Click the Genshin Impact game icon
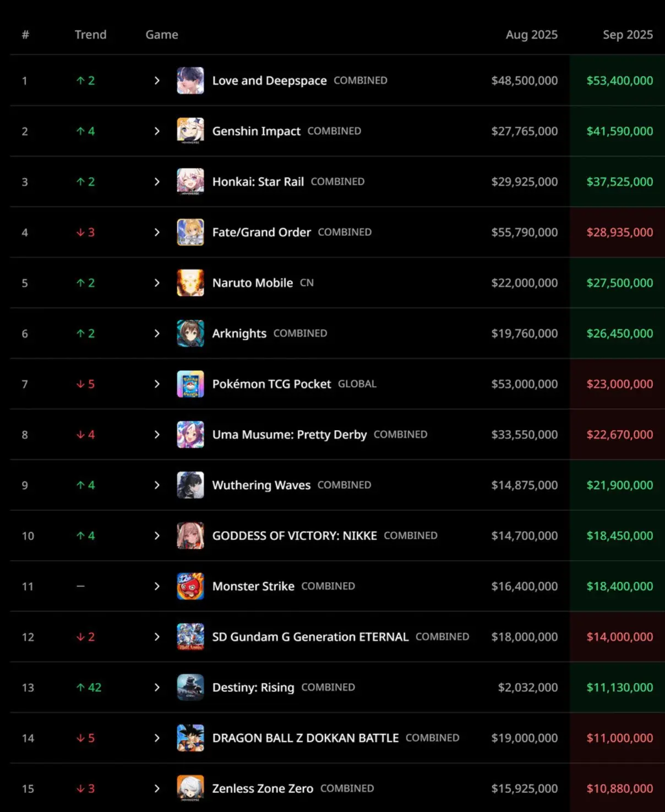665x812 pixels. (x=190, y=131)
